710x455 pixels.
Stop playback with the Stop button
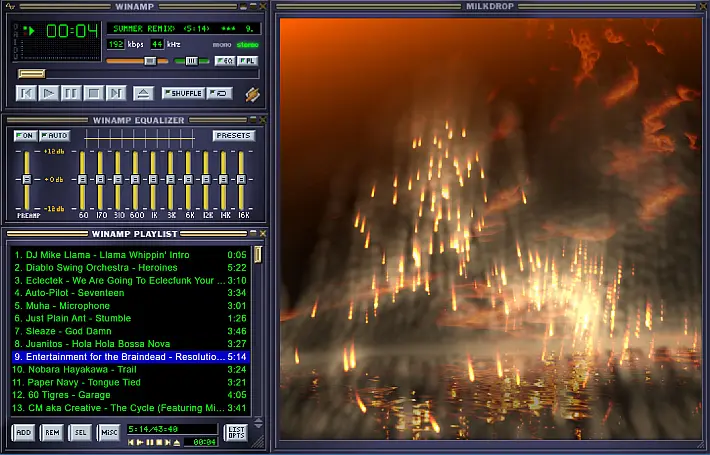pos(94,94)
